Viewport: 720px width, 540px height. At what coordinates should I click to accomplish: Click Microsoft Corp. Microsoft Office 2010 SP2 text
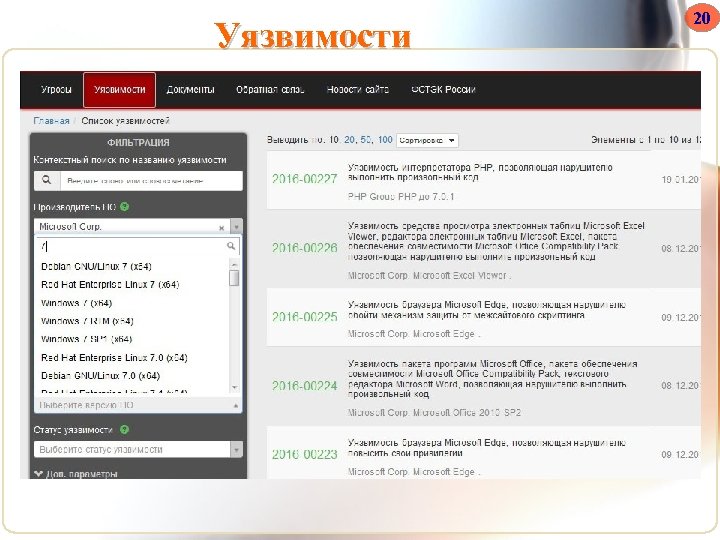click(434, 412)
